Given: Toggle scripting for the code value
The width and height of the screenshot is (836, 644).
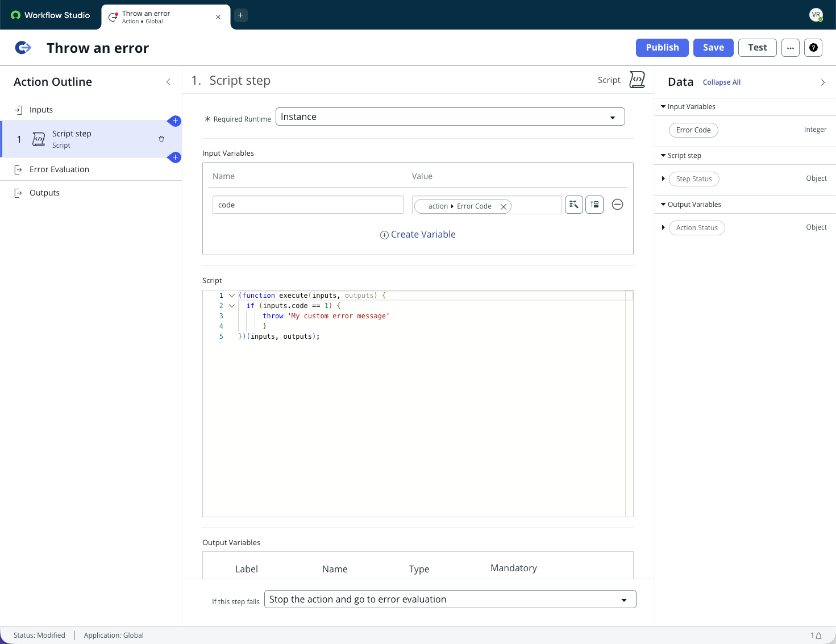Looking at the screenshot, I should [594, 205].
